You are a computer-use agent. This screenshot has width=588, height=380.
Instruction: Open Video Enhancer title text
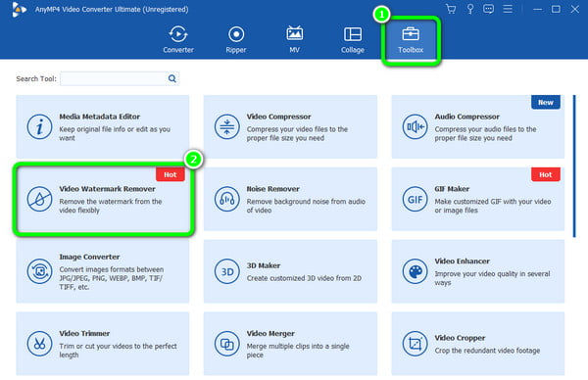pos(462,261)
